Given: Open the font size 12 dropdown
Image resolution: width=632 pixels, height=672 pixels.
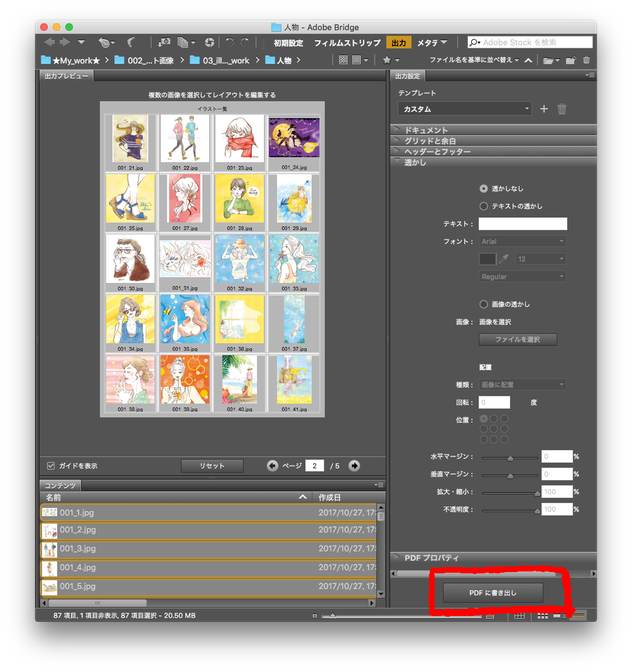Looking at the screenshot, I should pyautogui.click(x=540, y=259).
